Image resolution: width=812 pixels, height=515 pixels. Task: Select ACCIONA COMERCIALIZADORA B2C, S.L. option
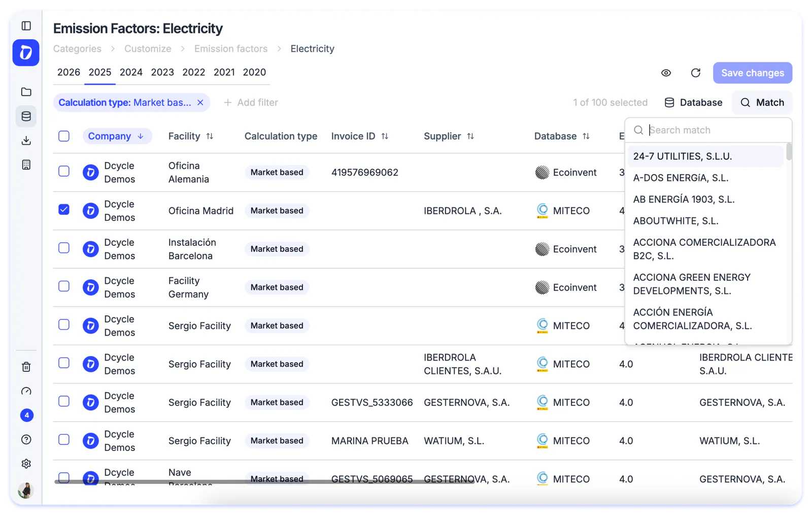[x=705, y=249]
